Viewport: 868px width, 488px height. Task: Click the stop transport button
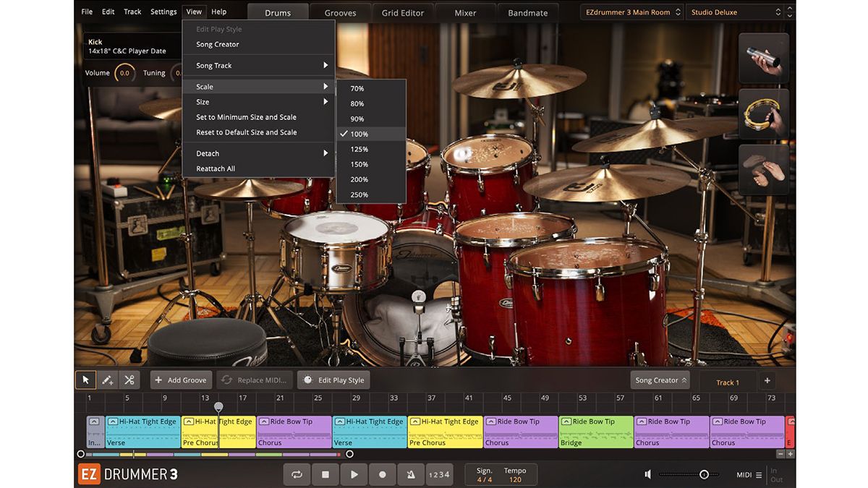click(x=325, y=474)
